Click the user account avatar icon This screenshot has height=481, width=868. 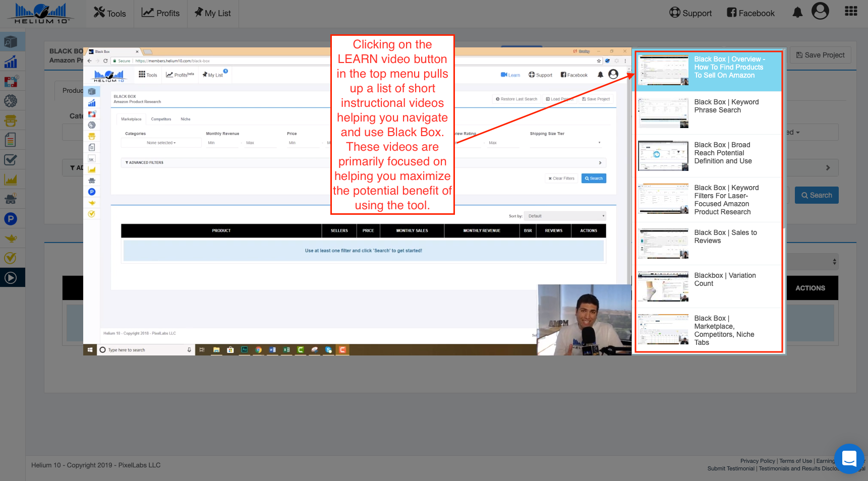(820, 11)
